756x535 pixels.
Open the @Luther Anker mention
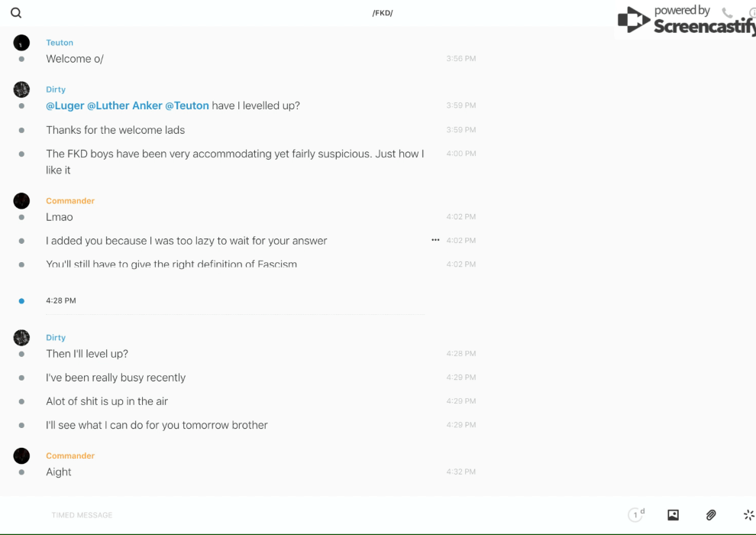click(x=124, y=105)
